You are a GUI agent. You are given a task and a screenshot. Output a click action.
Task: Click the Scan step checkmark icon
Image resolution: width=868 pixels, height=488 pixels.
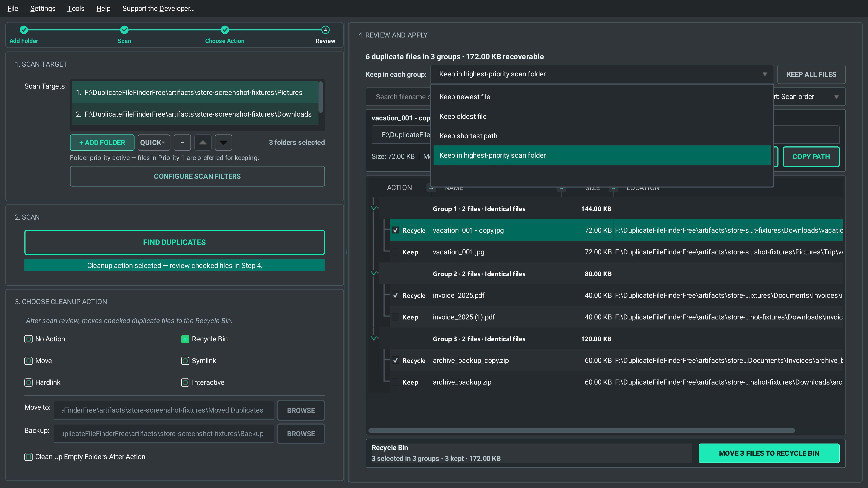pos(124,30)
